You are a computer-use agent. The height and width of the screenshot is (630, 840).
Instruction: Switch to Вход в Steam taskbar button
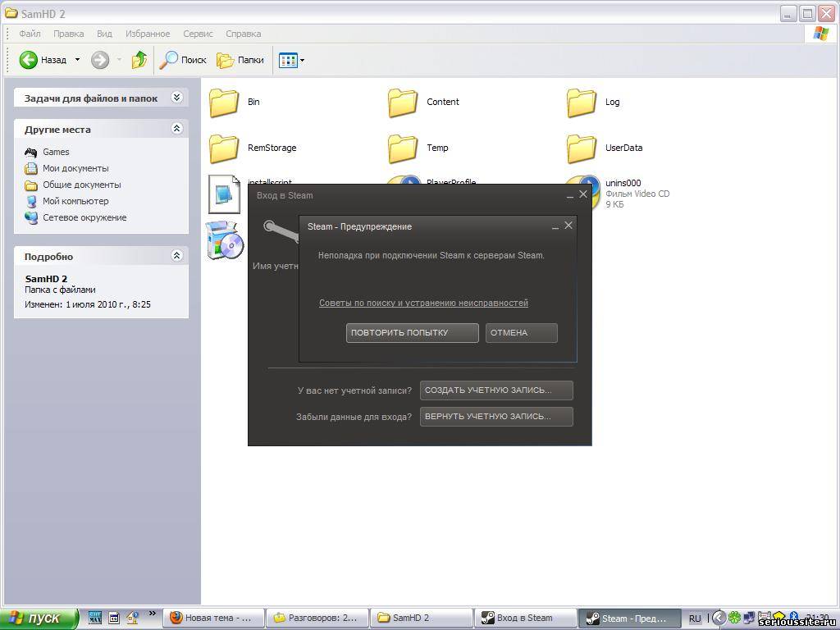tap(526, 619)
